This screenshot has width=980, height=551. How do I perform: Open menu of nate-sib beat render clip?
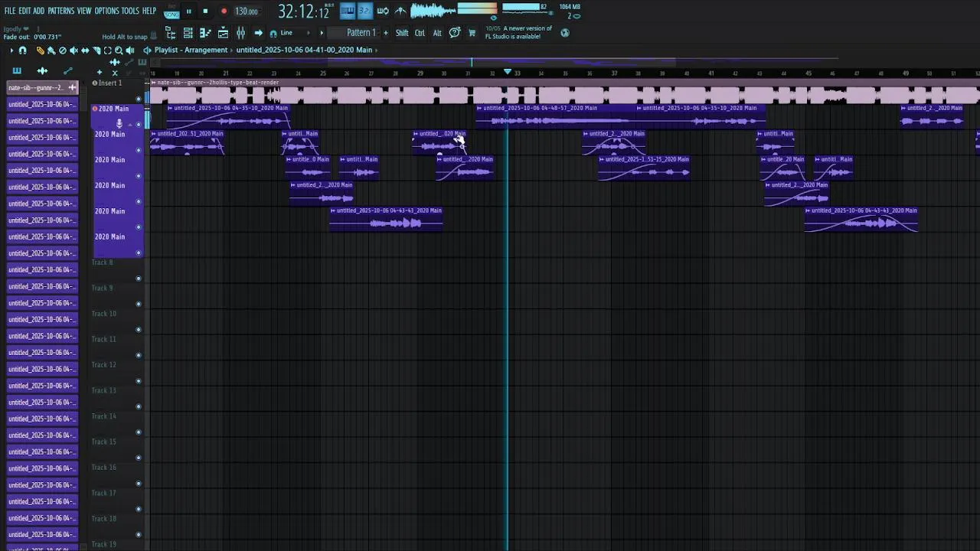coord(154,83)
